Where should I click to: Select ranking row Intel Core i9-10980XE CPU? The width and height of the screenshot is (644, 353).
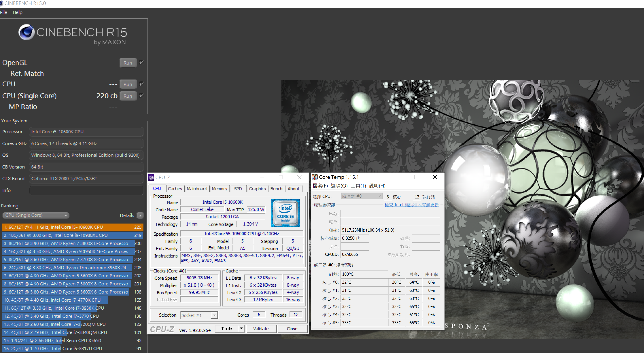pyautogui.click(x=73, y=235)
